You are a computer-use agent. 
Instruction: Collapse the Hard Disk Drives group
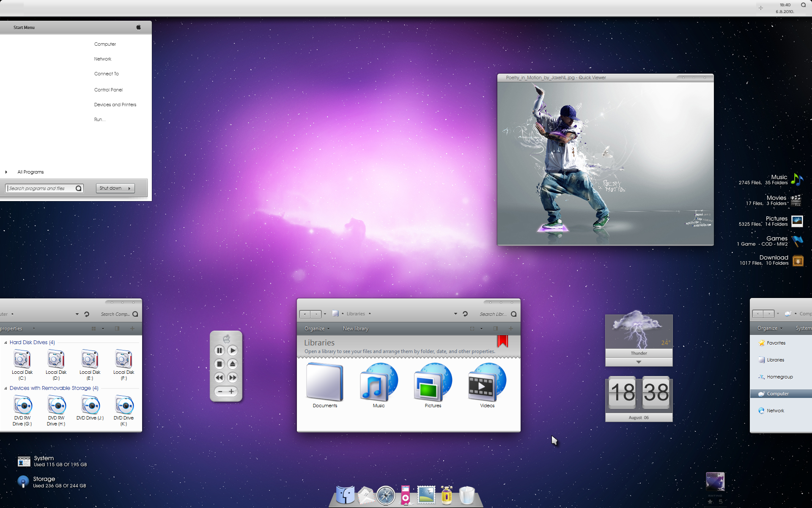pyautogui.click(x=5, y=342)
